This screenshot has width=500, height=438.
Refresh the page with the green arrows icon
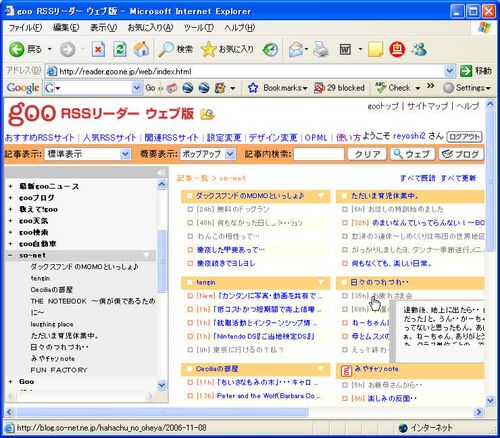click(120, 49)
